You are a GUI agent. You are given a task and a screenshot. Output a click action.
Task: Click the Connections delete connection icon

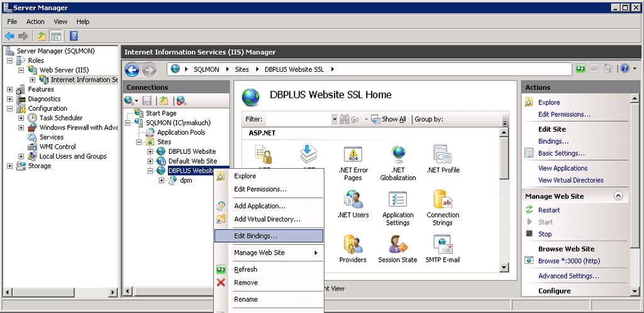click(181, 100)
